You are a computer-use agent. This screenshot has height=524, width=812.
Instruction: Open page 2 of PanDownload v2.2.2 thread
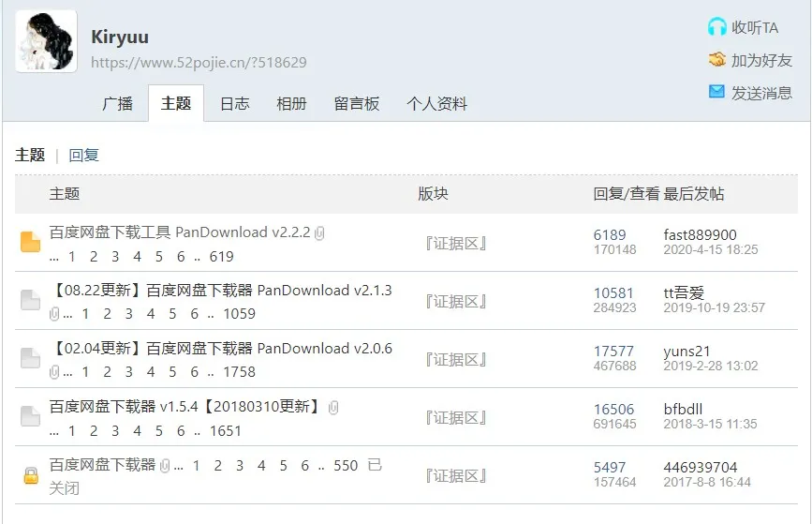click(x=94, y=257)
